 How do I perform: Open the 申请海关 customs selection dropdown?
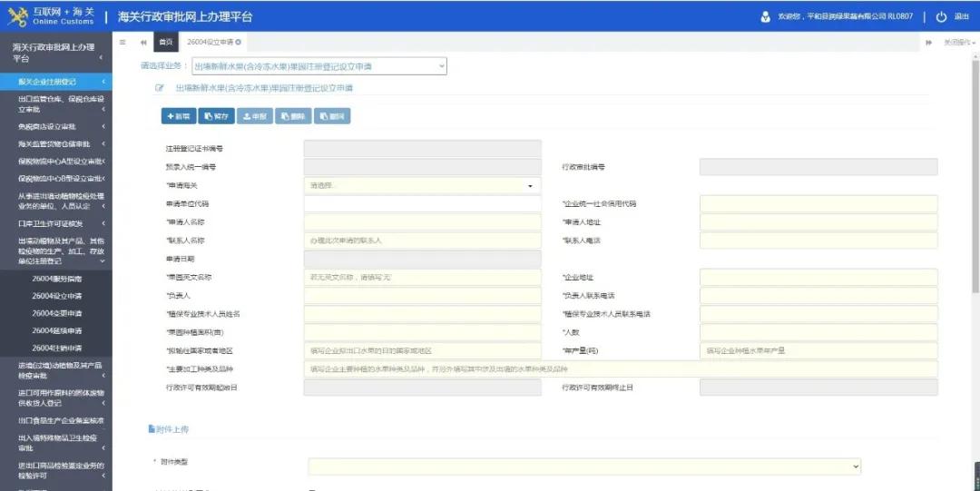422,185
